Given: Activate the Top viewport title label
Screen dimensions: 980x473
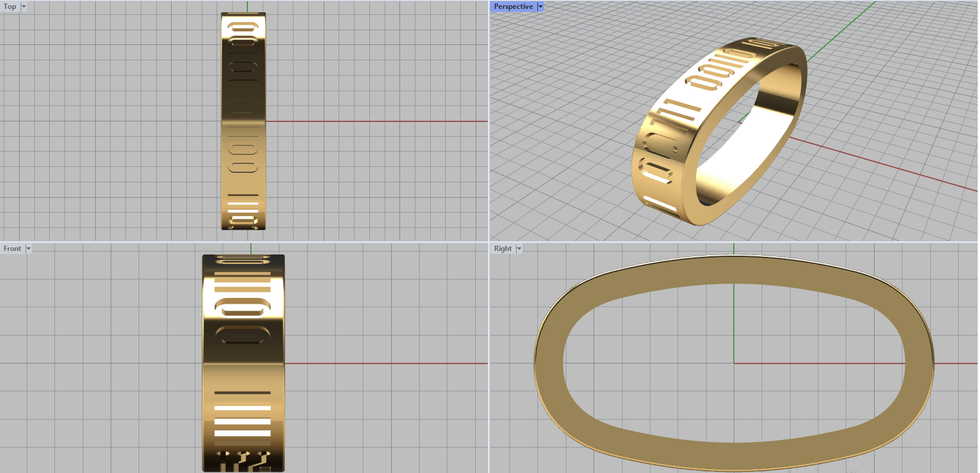Looking at the screenshot, I should (x=10, y=7).
